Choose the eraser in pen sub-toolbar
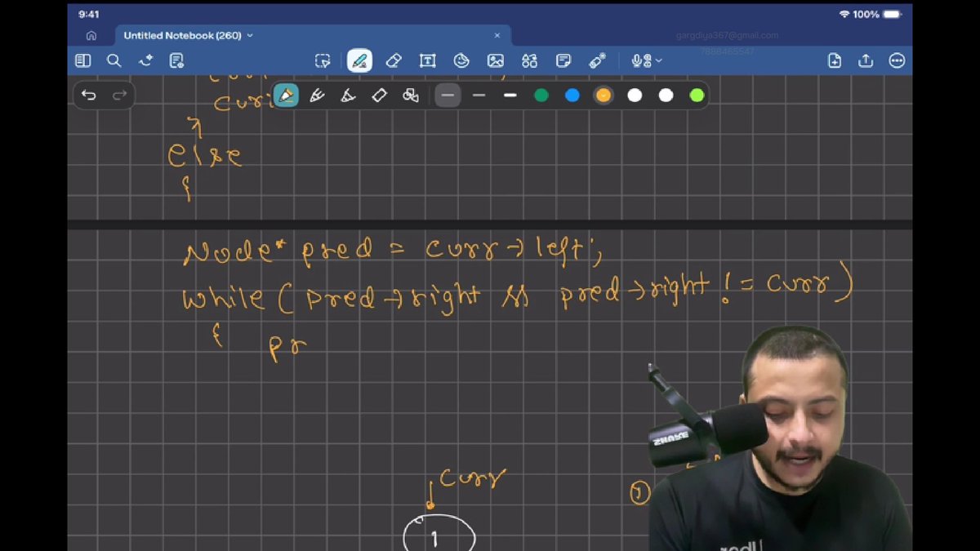The height and width of the screenshot is (551, 980). (x=379, y=96)
